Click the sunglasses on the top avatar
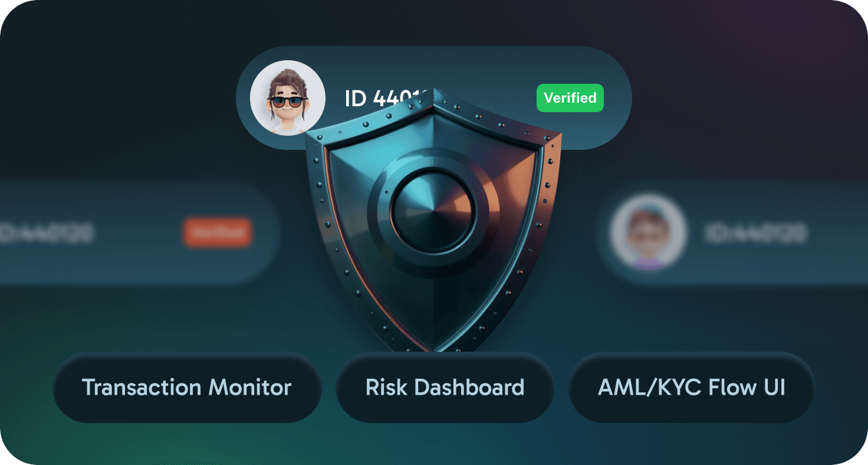 tap(287, 101)
